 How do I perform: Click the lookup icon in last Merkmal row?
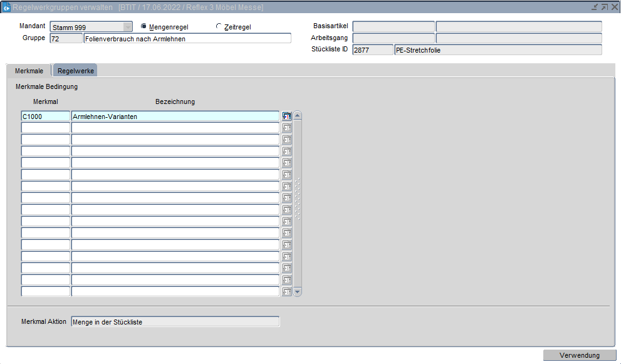tap(287, 291)
